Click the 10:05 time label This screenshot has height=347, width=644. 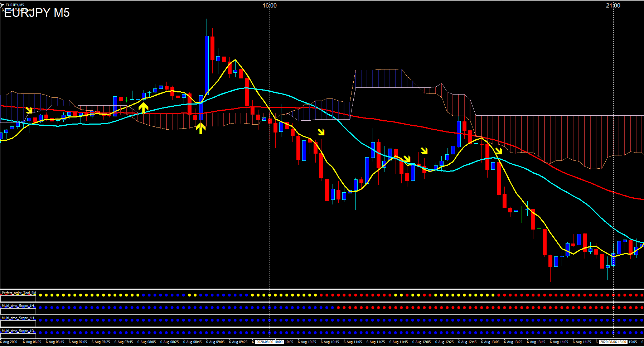pos(289,342)
